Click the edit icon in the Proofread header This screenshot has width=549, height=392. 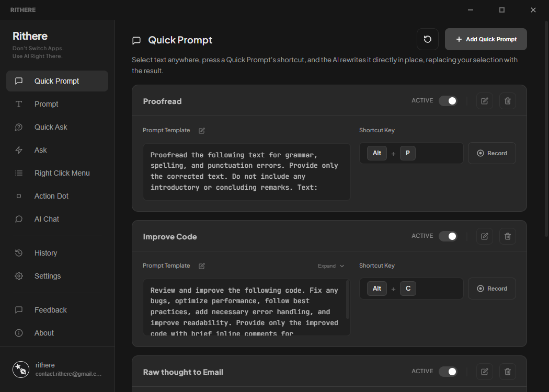point(485,101)
